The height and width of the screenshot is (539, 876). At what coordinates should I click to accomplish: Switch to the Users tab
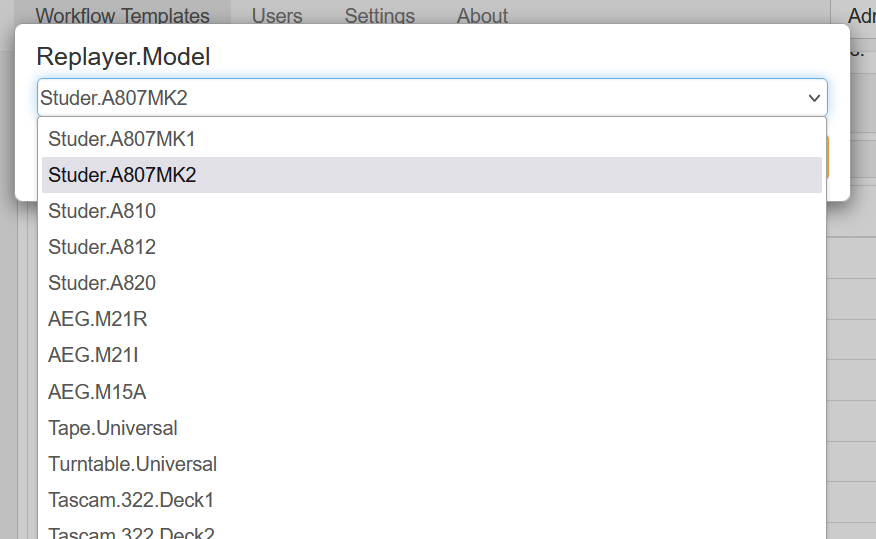[x=277, y=16]
